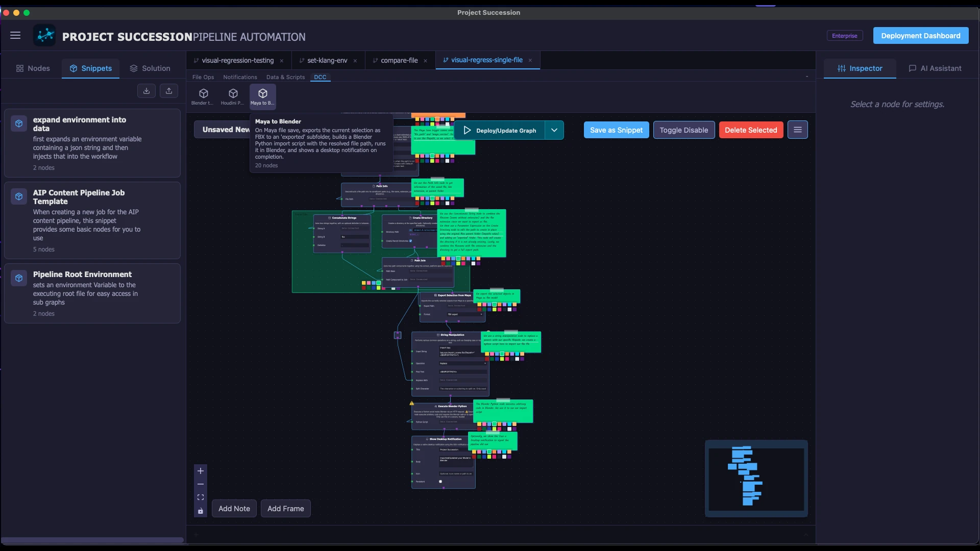Switch to the Solution tab
This screenshot has width=980, height=551.
(x=150, y=68)
